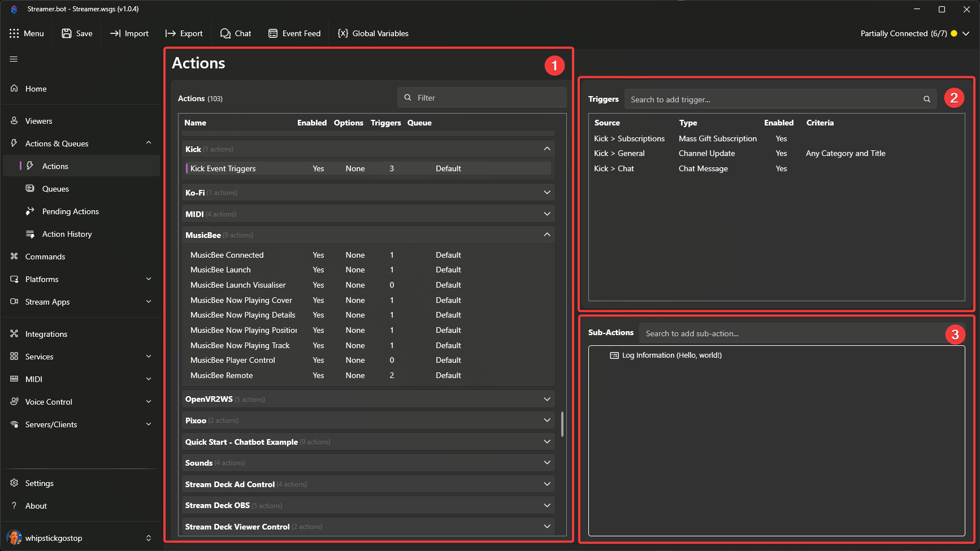Toggle Enabled on the Mass Gift Subscription trigger
This screenshot has width=980, height=551.
(781, 138)
